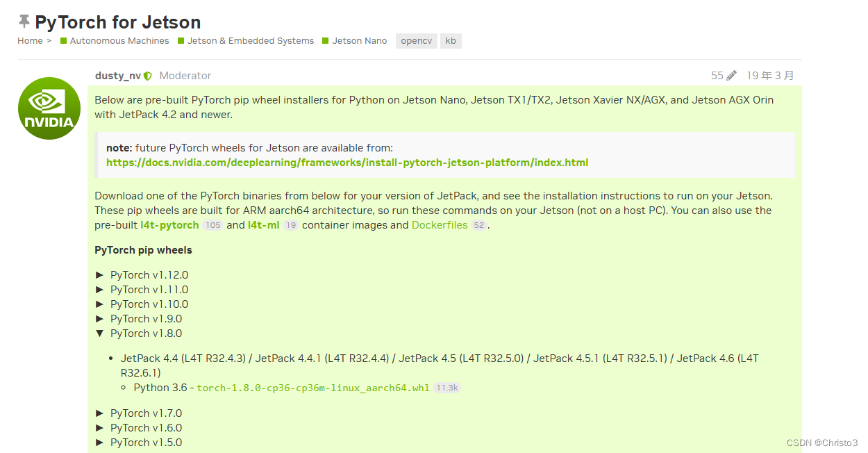The width and height of the screenshot is (868, 453).
Task: Open the post edit history pencil icon
Action: tap(731, 76)
